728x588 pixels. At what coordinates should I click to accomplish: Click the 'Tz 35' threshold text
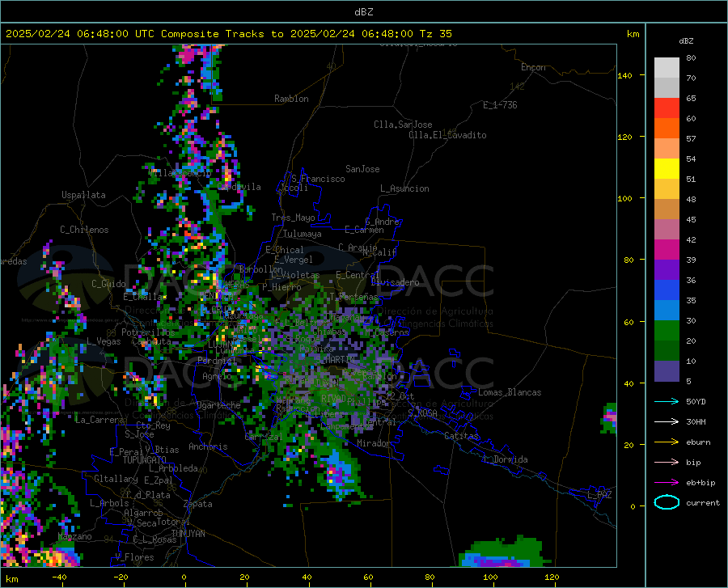tap(435, 34)
